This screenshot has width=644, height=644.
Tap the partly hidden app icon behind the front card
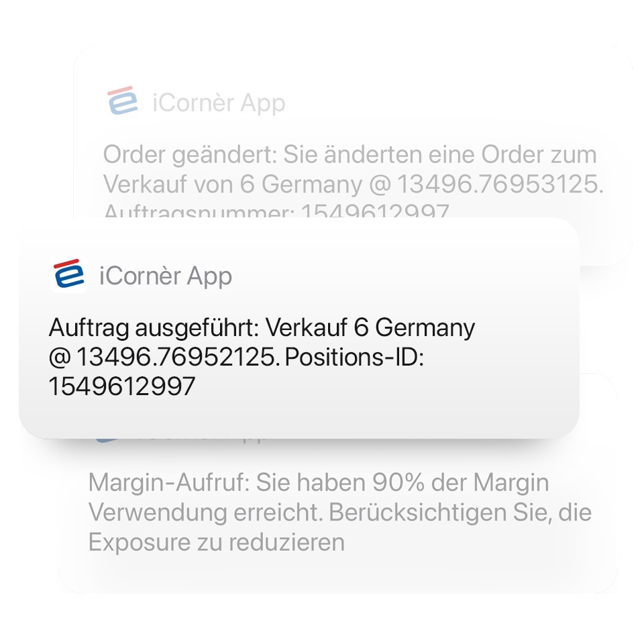(107, 440)
